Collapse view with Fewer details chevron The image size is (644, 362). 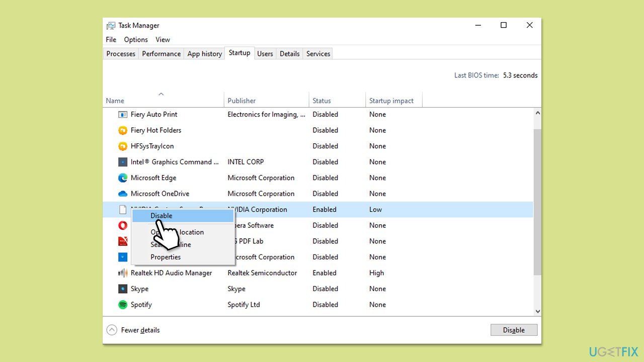click(x=112, y=330)
